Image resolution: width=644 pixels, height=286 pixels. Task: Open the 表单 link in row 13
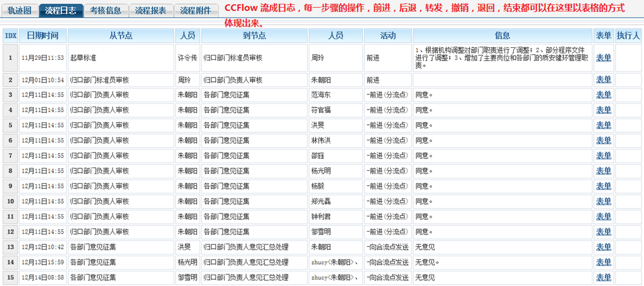coord(603,247)
